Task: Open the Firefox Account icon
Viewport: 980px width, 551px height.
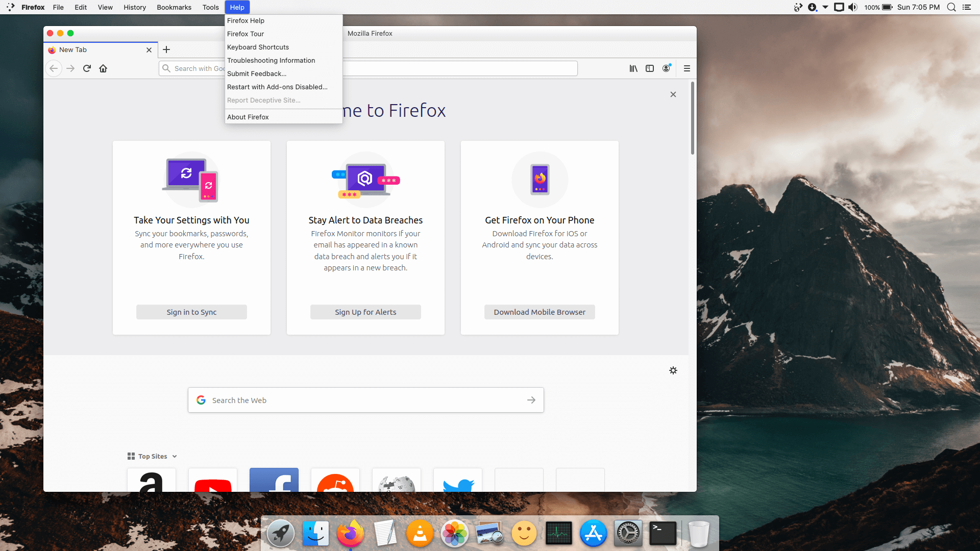Action: click(x=666, y=68)
